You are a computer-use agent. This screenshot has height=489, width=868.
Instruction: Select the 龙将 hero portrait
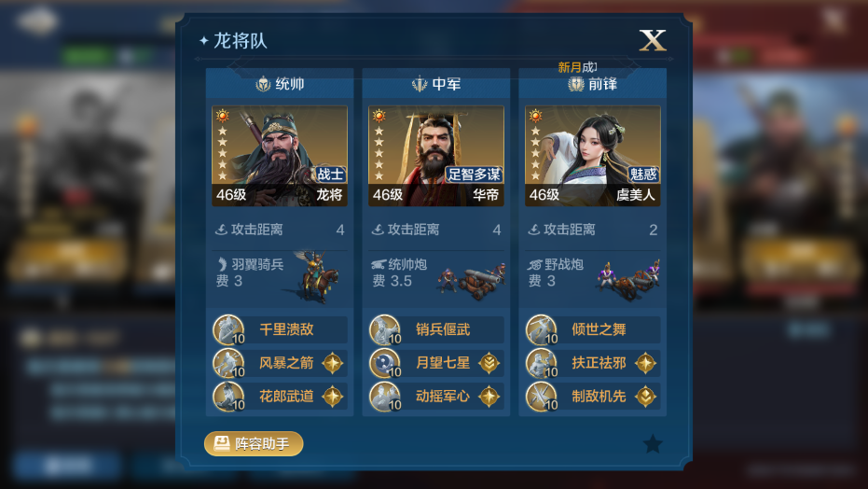click(280, 156)
